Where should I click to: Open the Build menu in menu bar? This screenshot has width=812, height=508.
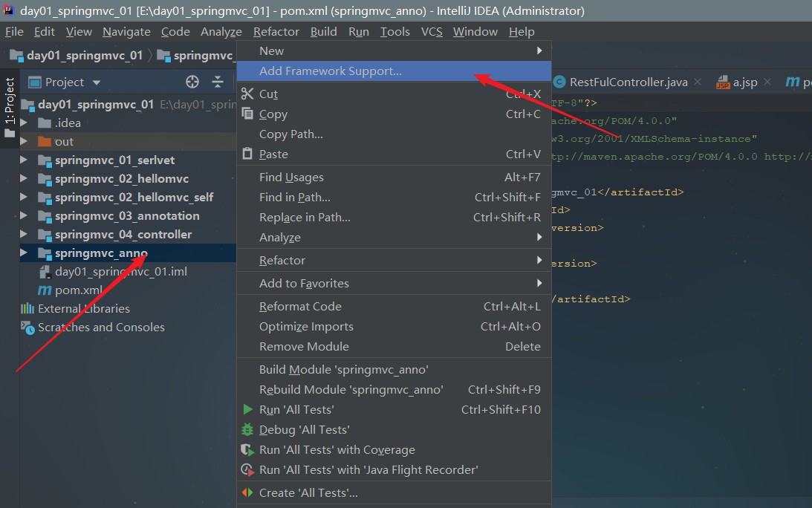click(324, 32)
